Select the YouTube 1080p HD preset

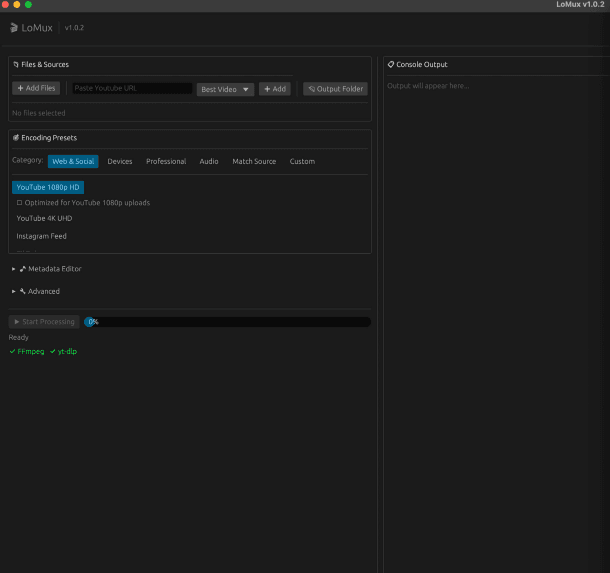point(48,187)
